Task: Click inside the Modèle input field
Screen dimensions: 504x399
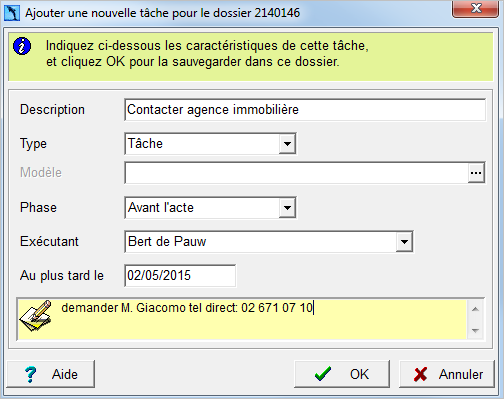Action: tap(297, 173)
